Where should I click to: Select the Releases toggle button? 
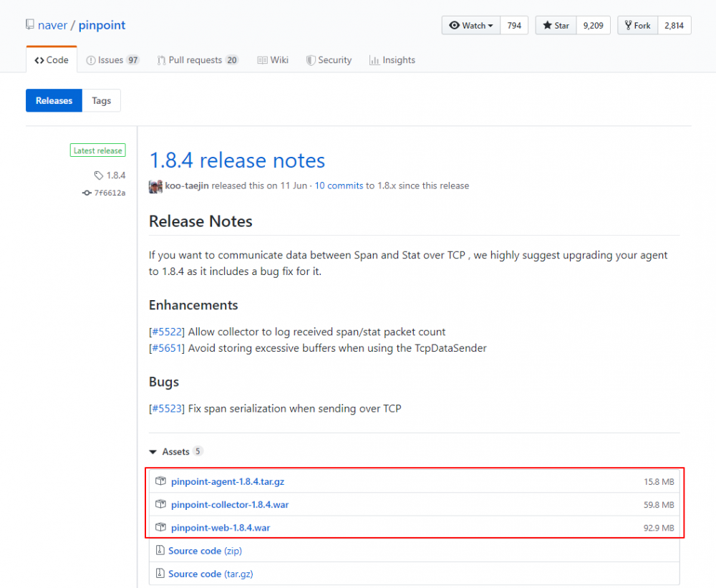(54, 101)
